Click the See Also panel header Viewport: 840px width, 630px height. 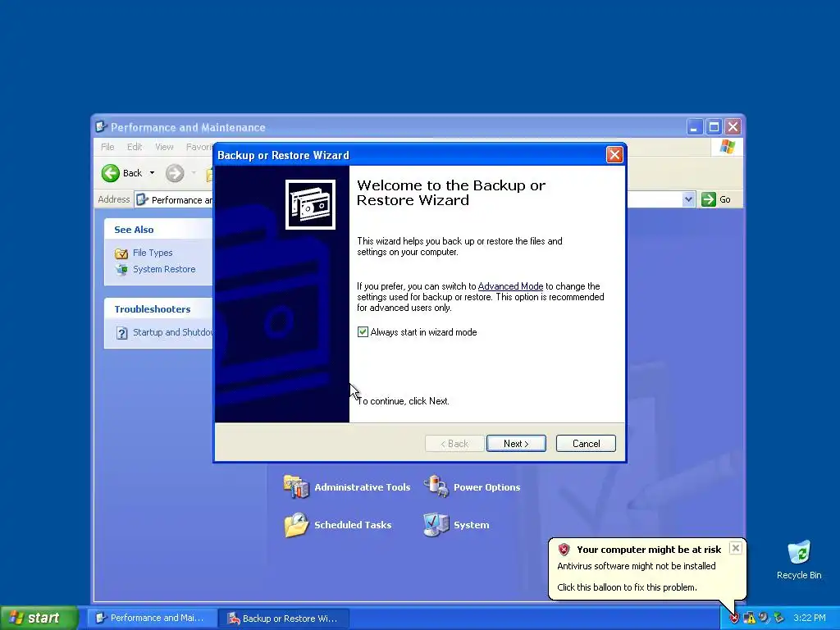158,230
